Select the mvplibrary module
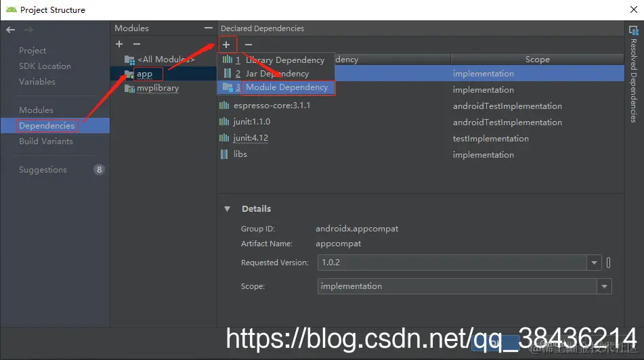Image resolution: width=644 pixels, height=360 pixels. click(x=158, y=88)
